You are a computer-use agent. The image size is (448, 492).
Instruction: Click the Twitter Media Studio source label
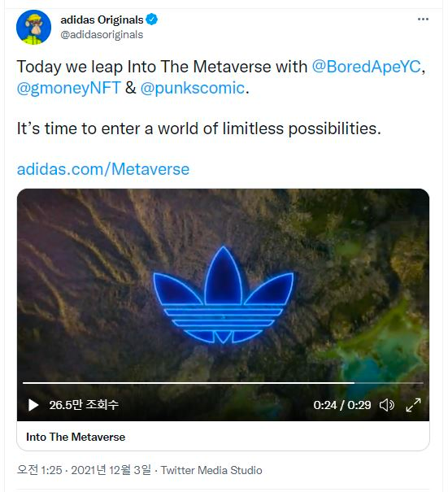pyautogui.click(x=211, y=470)
